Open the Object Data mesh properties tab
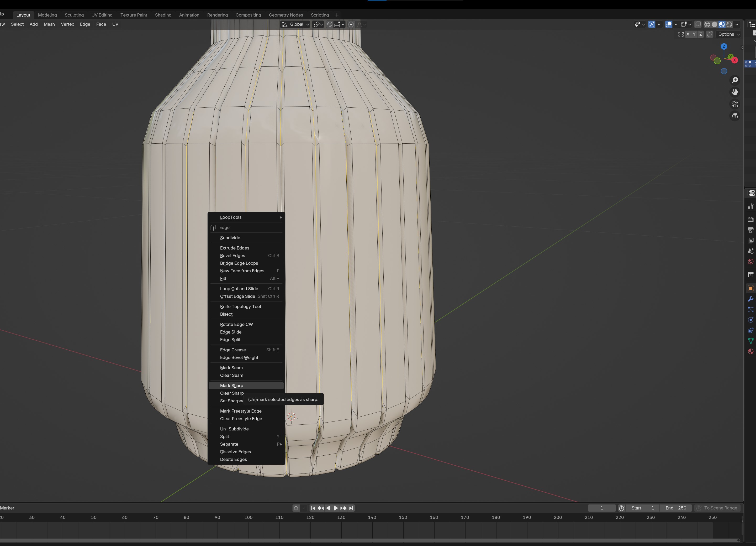This screenshot has width=756, height=546. click(750, 341)
